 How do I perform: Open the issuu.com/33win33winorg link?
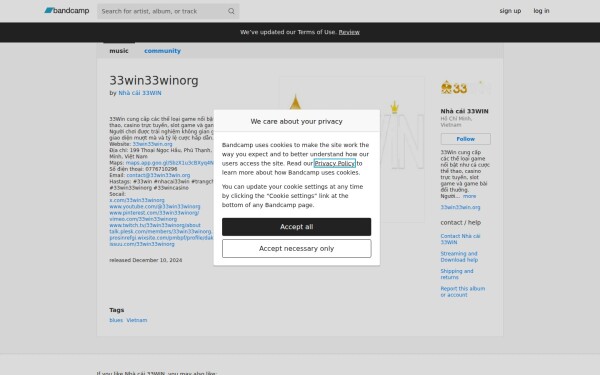pos(142,244)
